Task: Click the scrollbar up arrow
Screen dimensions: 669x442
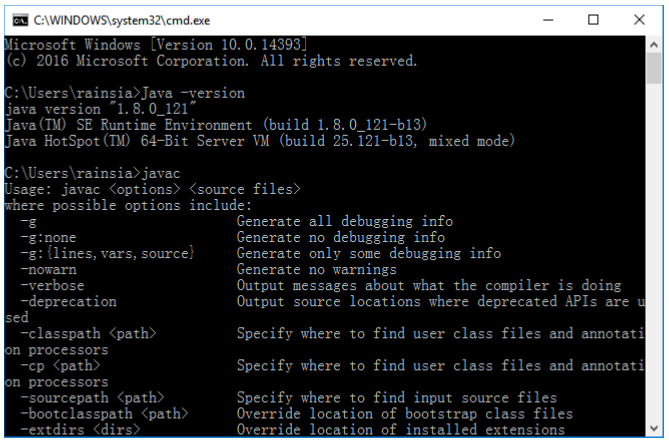Action: [x=654, y=46]
